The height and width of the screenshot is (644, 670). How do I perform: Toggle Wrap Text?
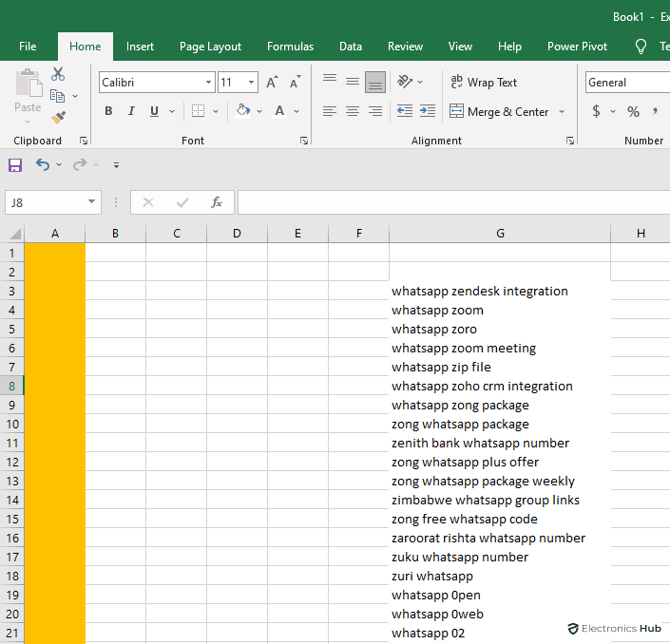click(484, 82)
